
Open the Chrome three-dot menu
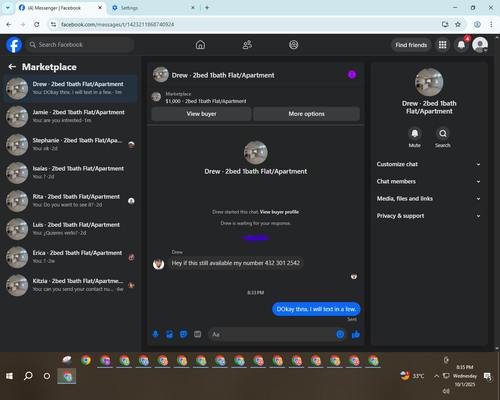(491, 24)
